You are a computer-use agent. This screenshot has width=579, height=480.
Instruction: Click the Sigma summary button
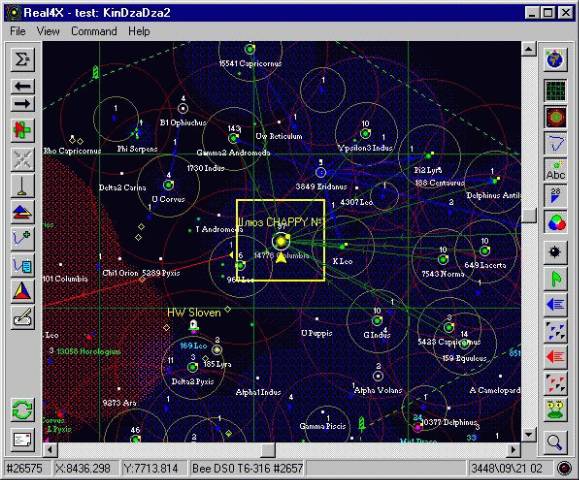click(x=23, y=59)
